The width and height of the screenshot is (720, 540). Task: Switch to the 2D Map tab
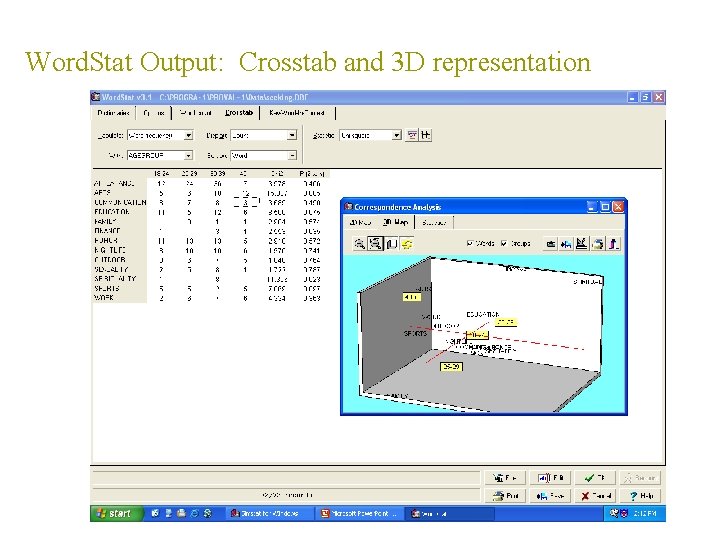click(360, 222)
